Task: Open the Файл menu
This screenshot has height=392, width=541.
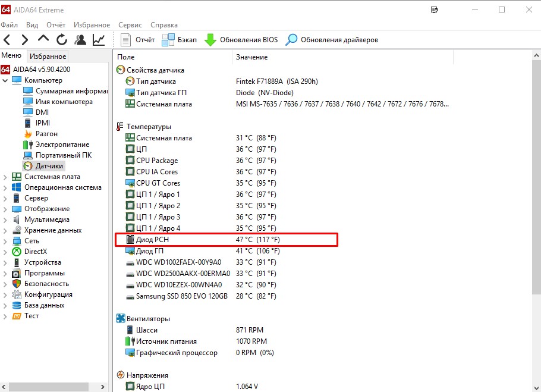Action: pos(10,25)
